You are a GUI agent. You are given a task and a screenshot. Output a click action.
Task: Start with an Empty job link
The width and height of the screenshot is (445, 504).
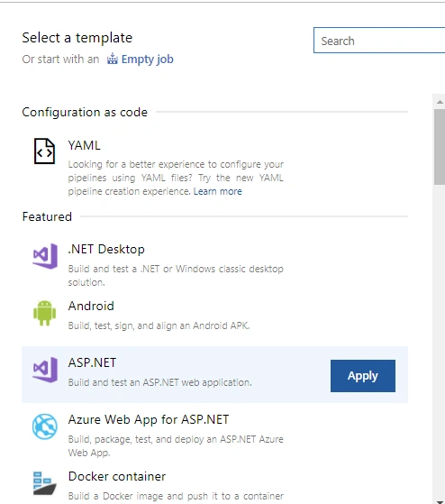(x=148, y=60)
